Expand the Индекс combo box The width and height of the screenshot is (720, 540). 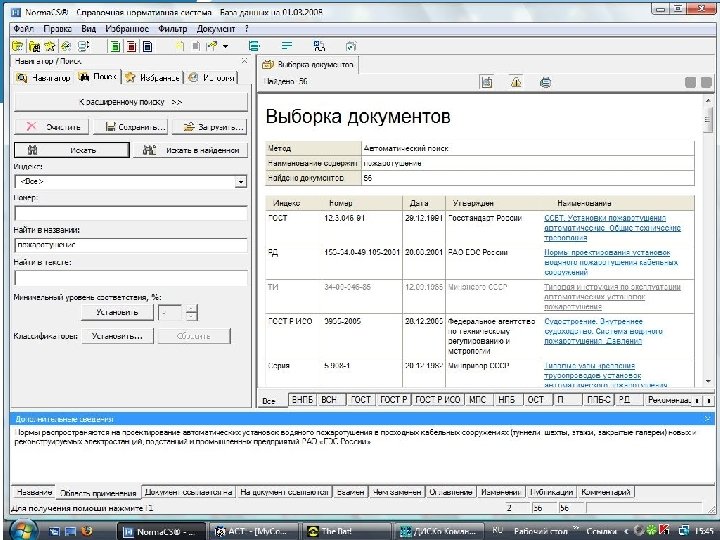coord(241,182)
